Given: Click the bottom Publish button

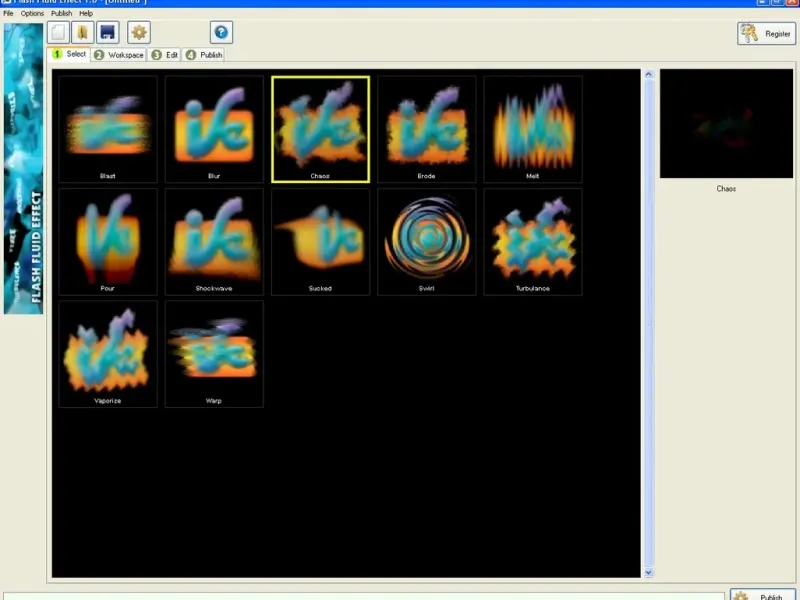Looking at the screenshot, I should coord(763,595).
